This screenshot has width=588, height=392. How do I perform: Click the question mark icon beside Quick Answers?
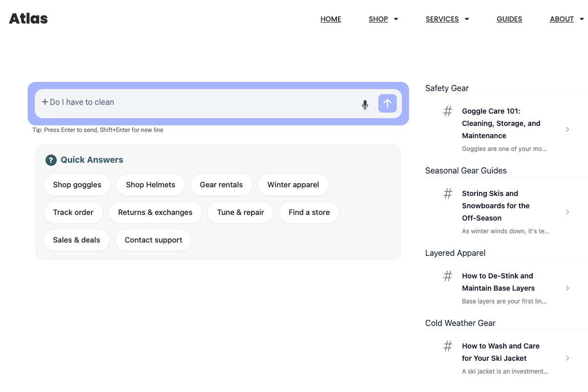51,160
